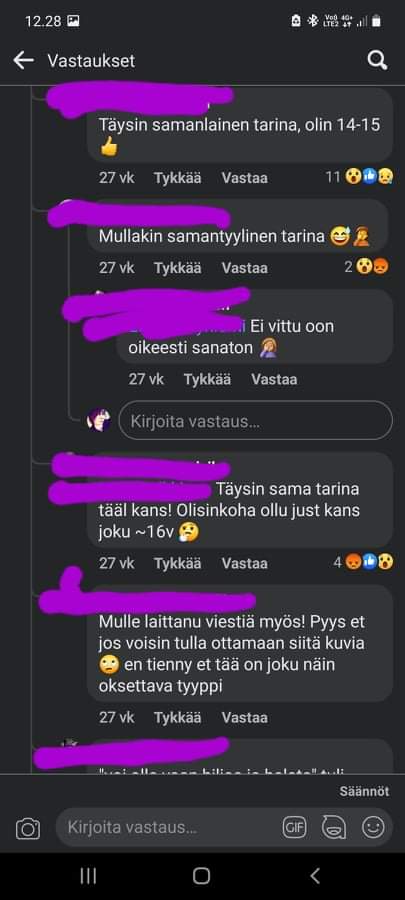
Task: Open the camera icon in reply bar
Action: [28, 828]
